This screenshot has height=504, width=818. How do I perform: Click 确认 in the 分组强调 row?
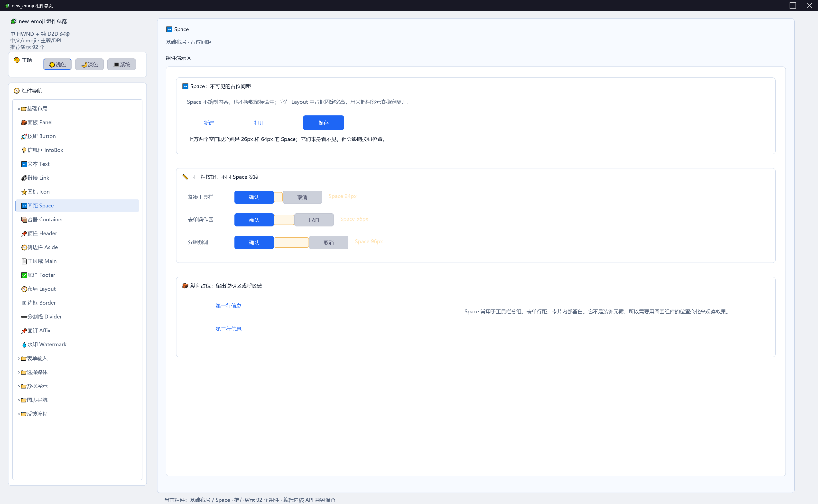254,243
